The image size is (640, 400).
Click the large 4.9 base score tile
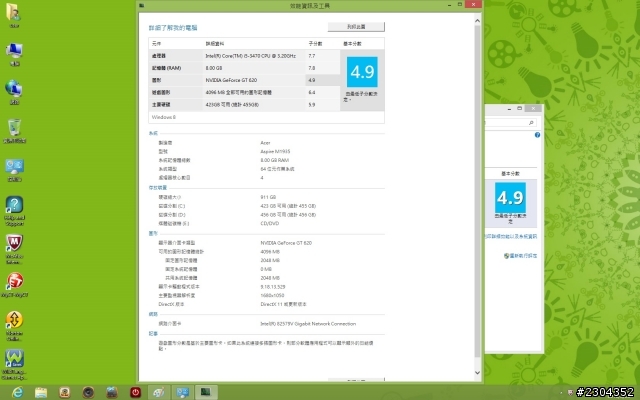pyautogui.click(x=362, y=72)
